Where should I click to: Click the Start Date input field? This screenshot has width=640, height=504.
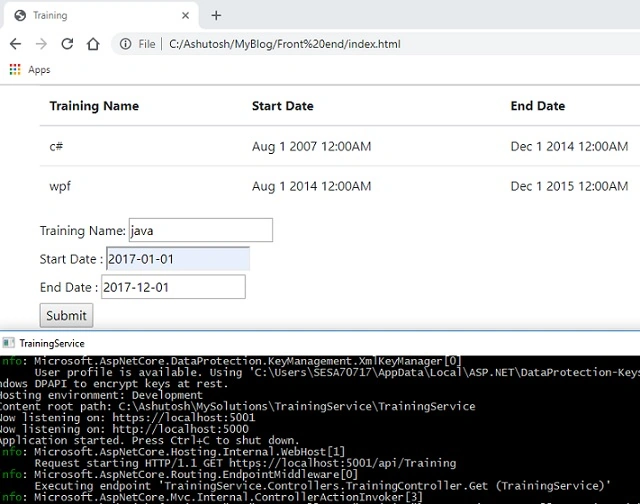[x=178, y=259]
